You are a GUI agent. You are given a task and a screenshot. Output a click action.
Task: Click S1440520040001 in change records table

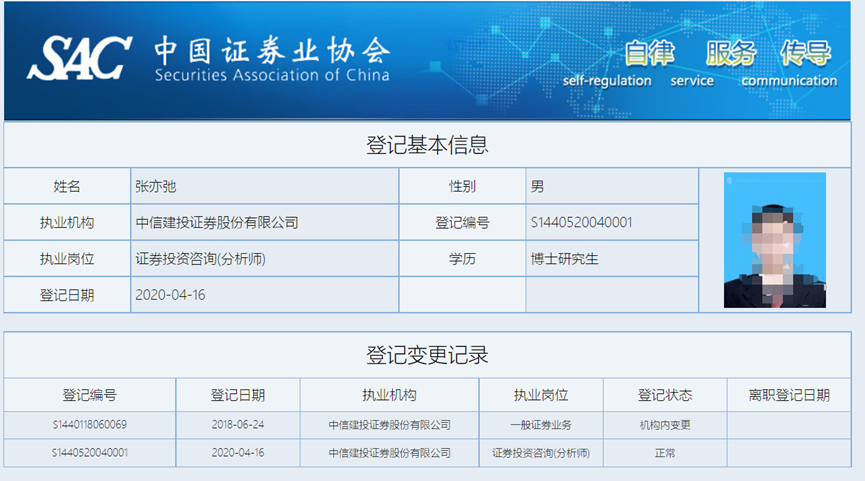click(x=89, y=453)
